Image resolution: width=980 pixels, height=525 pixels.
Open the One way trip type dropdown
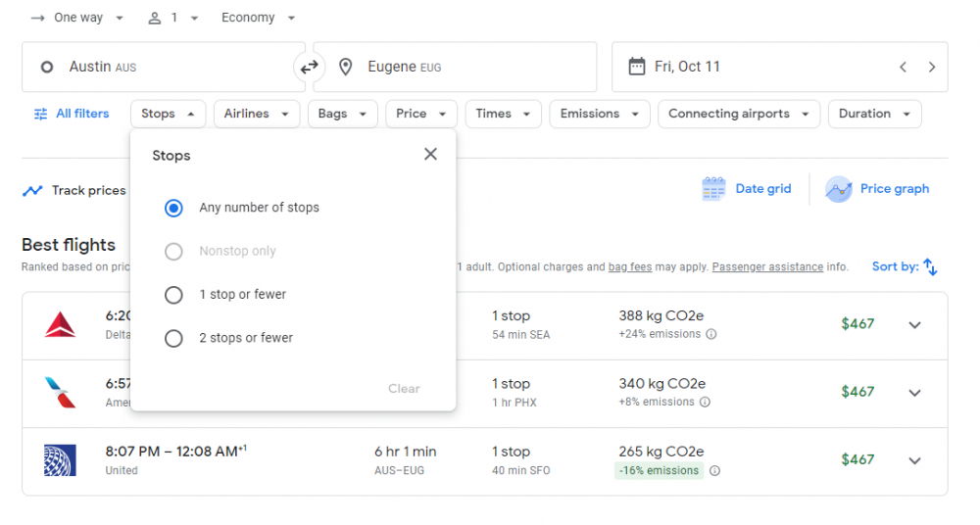78,18
